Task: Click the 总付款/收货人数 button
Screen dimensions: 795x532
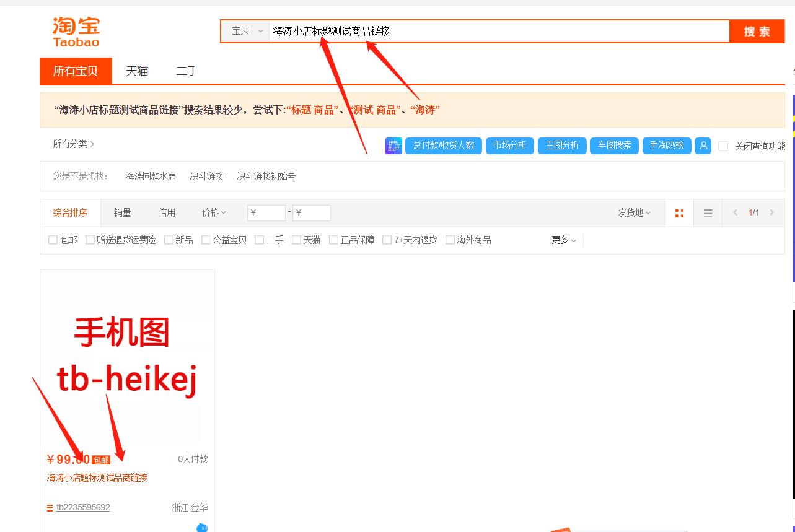Action: click(x=443, y=146)
